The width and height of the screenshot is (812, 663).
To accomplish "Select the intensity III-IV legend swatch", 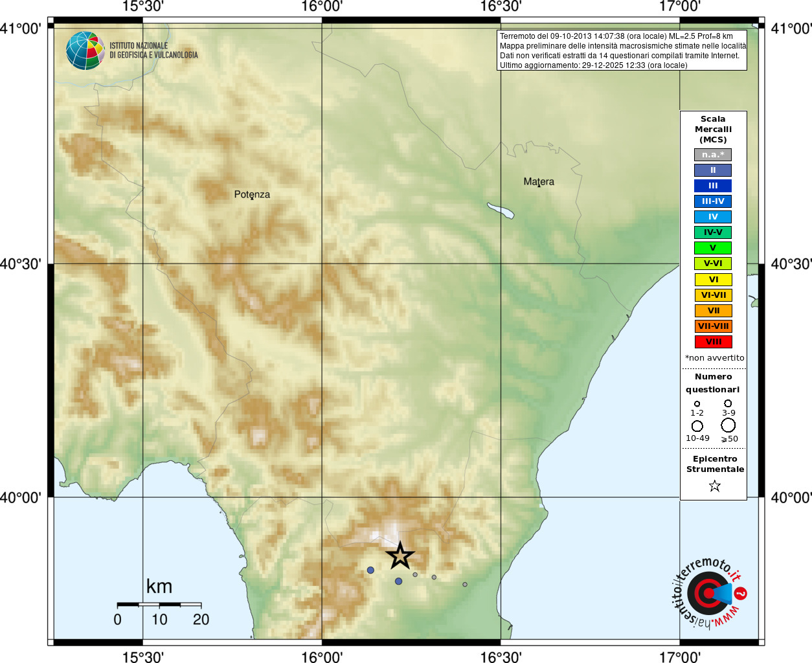I will pyautogui.click(x=713, y=201).
